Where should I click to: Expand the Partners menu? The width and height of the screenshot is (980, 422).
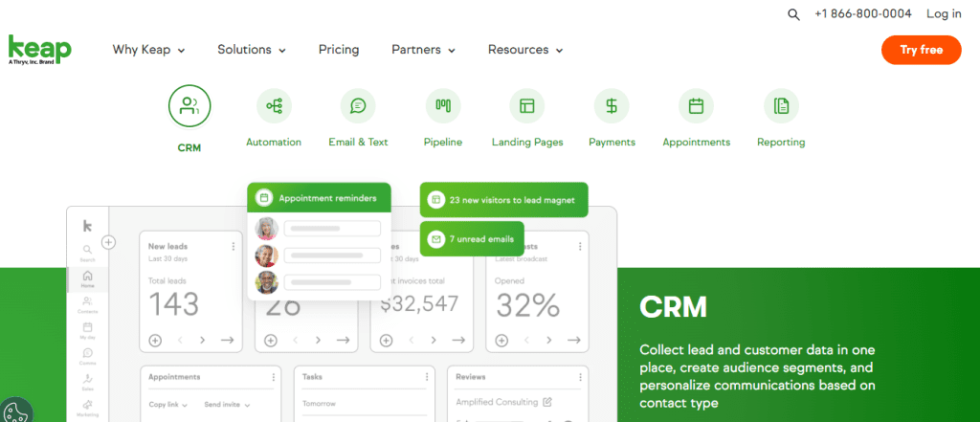pos(423,50)
